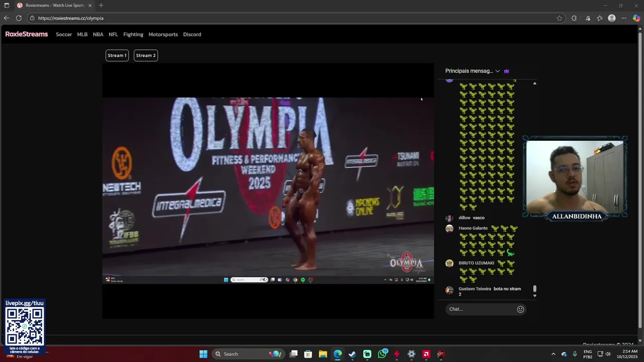Select the username BIRUTO UZUMAKI in chat
Image resolution: width=644 pixels, height=362 pixels.
coord(476,263)
